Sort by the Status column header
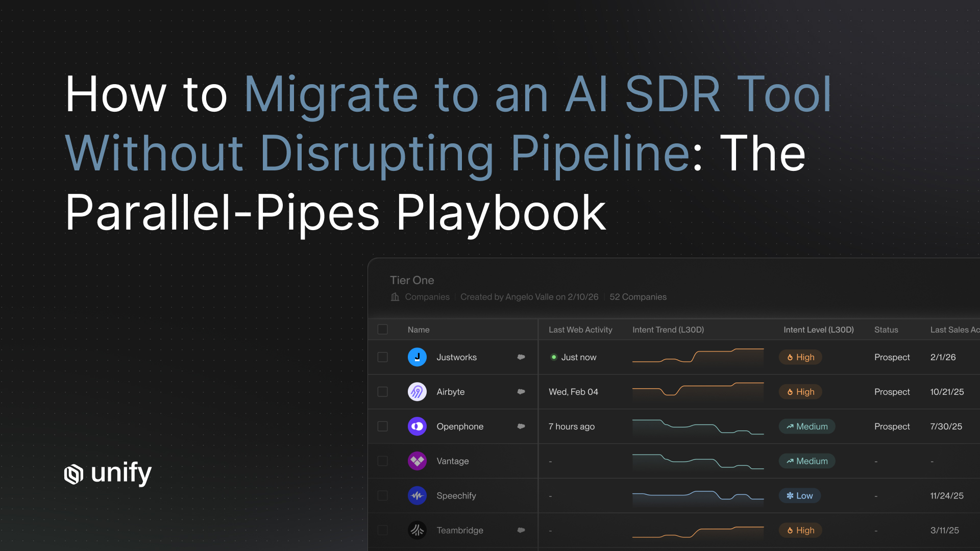The width and height of the screenshot is (980, 551). (886, 330)
